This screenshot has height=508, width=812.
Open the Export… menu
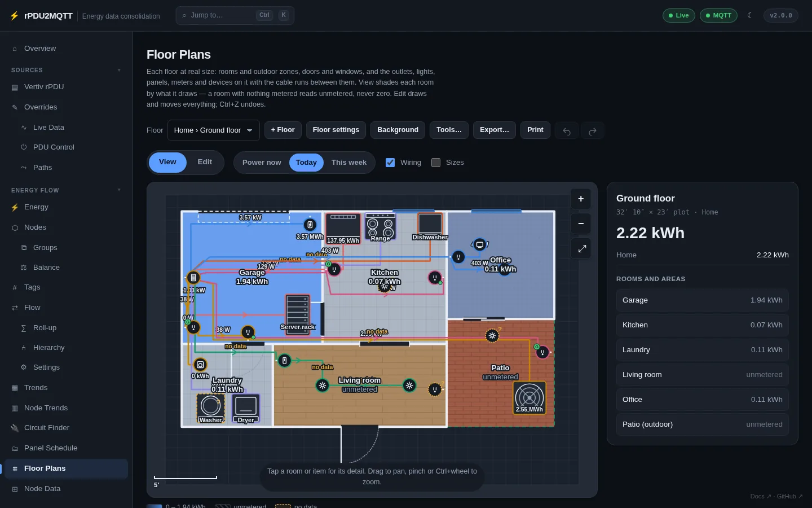[495, 130]
